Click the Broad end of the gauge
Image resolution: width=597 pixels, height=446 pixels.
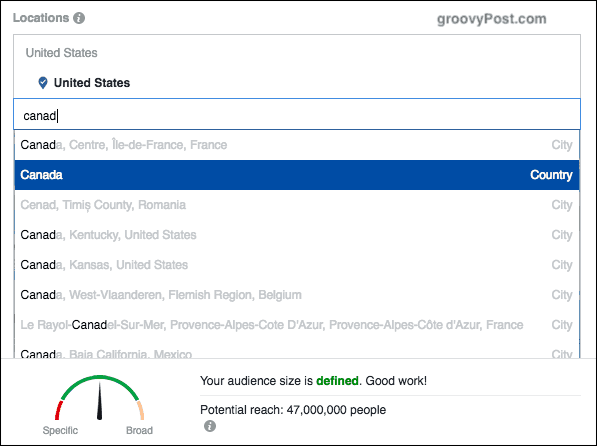(x=139, y=430)
